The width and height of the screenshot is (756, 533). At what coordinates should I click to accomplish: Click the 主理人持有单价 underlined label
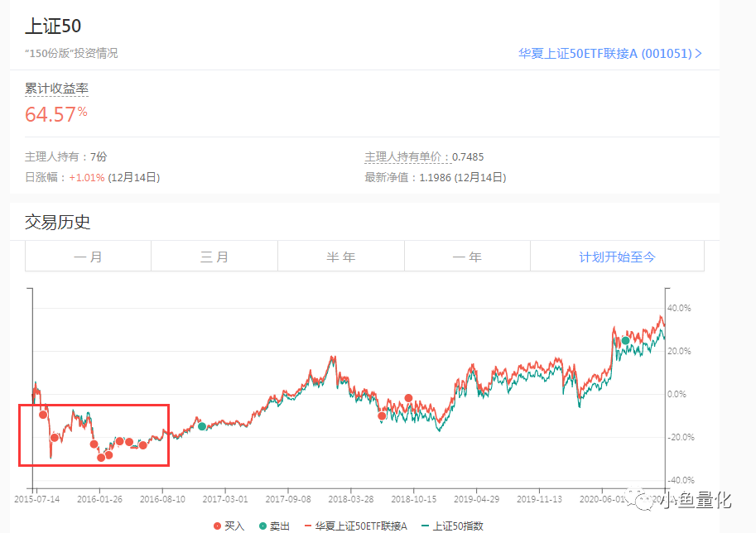(x=403, y=156)
